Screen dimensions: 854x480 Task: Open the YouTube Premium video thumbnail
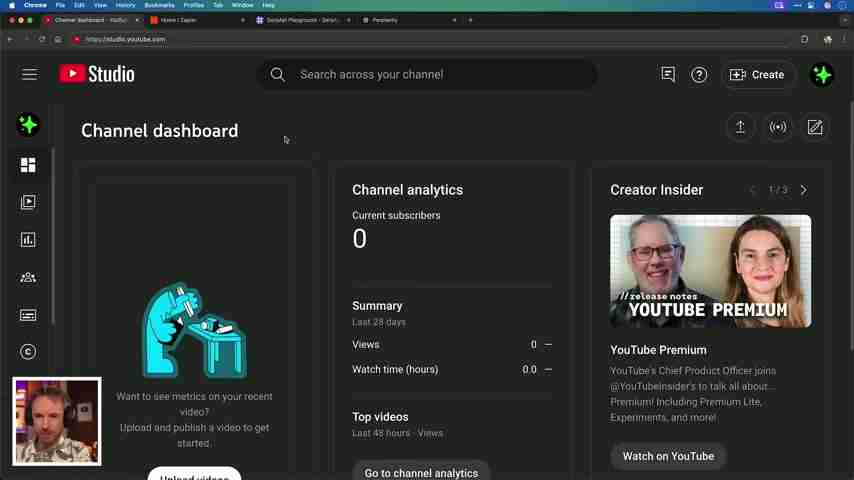710,271
